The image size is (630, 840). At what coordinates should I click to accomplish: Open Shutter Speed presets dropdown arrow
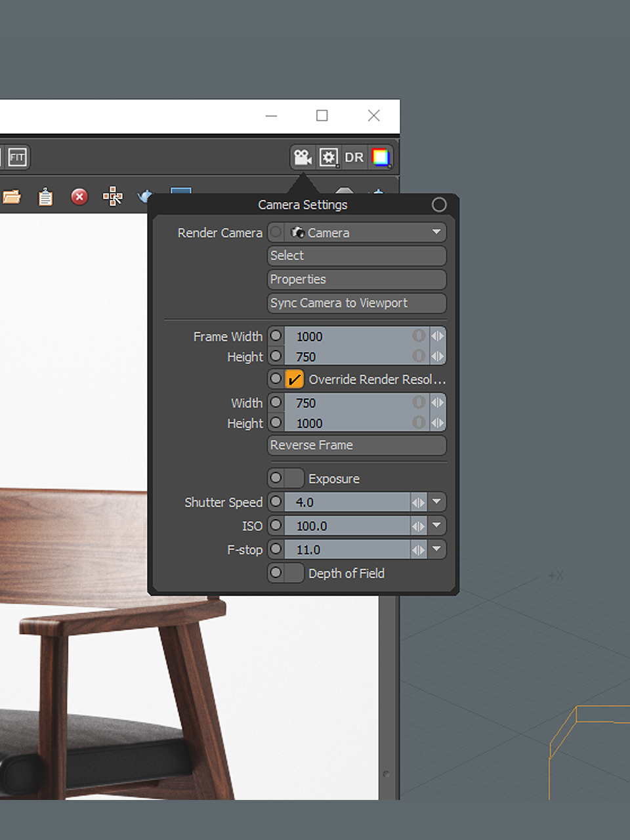(436, 502)
